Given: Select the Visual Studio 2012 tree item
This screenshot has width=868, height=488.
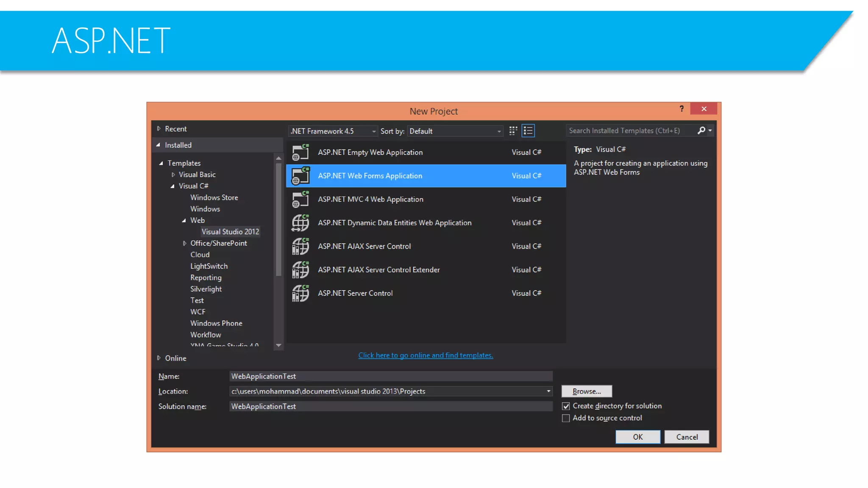Looking at the screenshot, I should pyautogui.click(x=230, y=232).
